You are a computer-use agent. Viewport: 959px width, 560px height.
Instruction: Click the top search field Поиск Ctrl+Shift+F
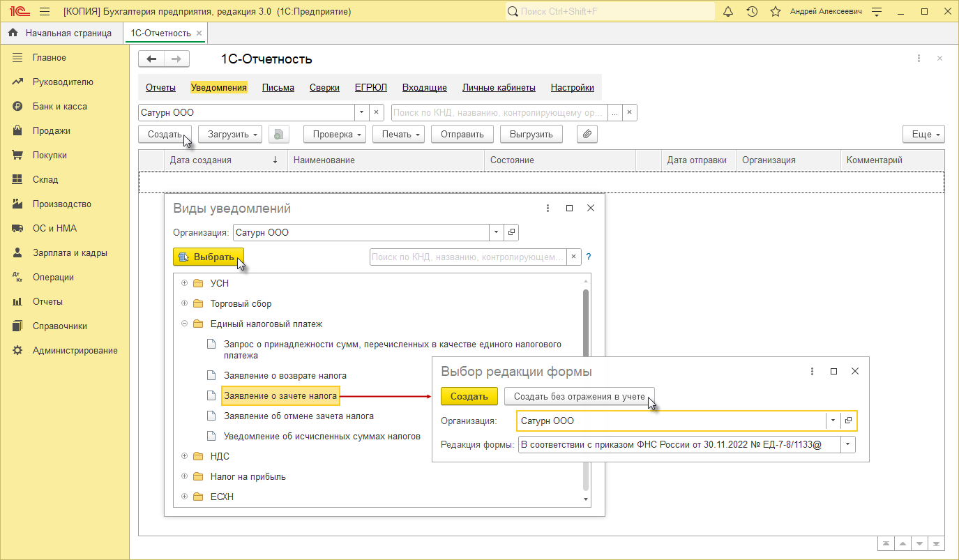pos(610,12)
